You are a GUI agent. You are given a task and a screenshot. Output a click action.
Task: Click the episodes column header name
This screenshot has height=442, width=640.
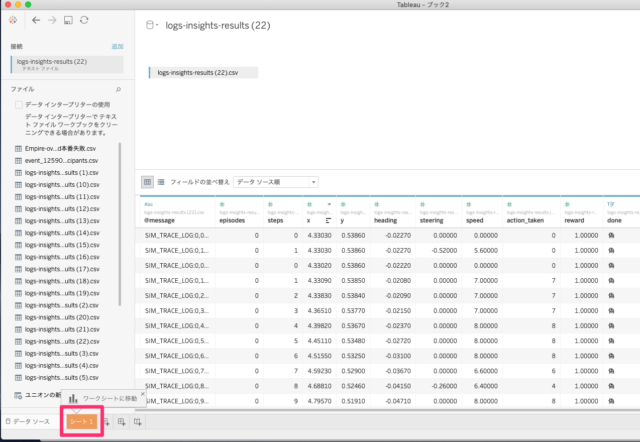pyautogui.click(x=232, y=220)
